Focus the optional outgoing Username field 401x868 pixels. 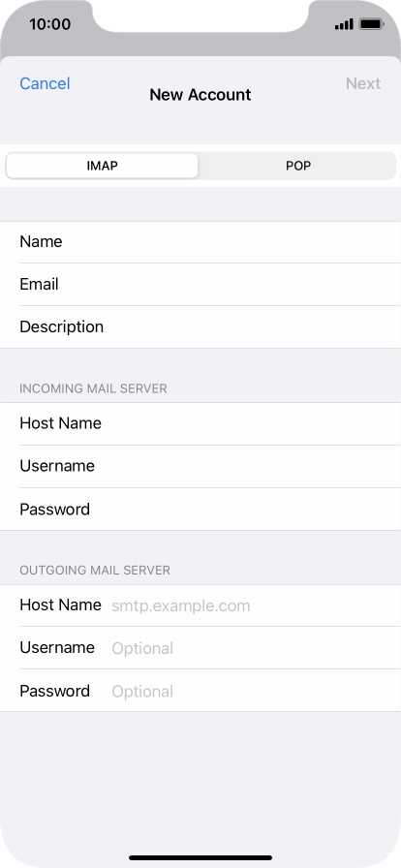(x=200, y=648)
